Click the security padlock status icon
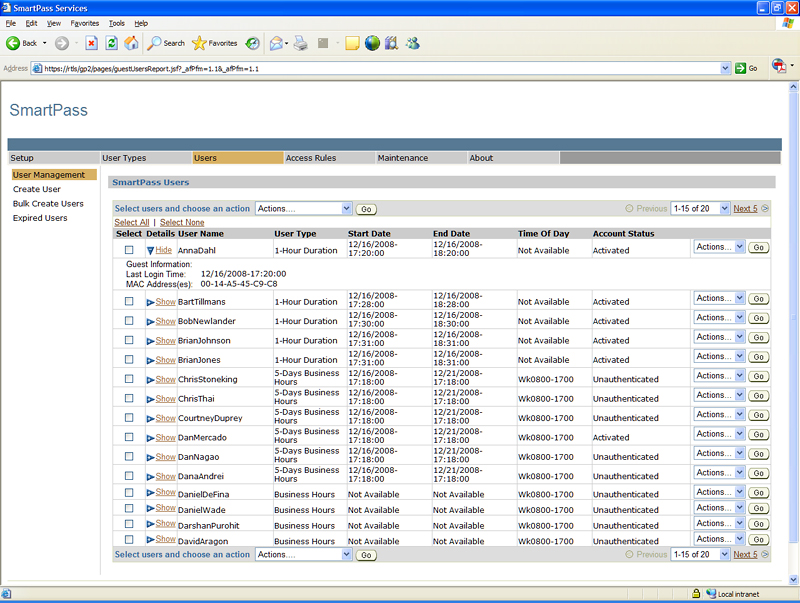This screenshot has height=603, width=800. pos(696,594)
